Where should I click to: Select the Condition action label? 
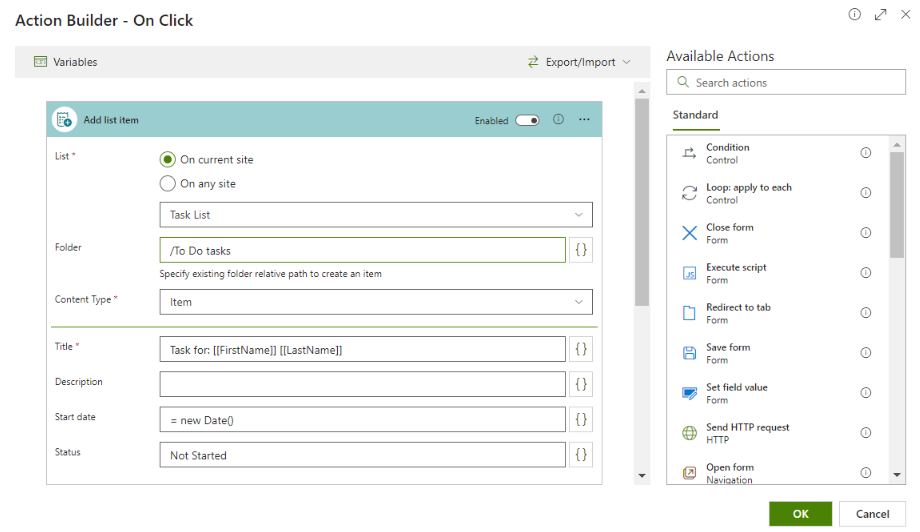(x=728, y=147)
